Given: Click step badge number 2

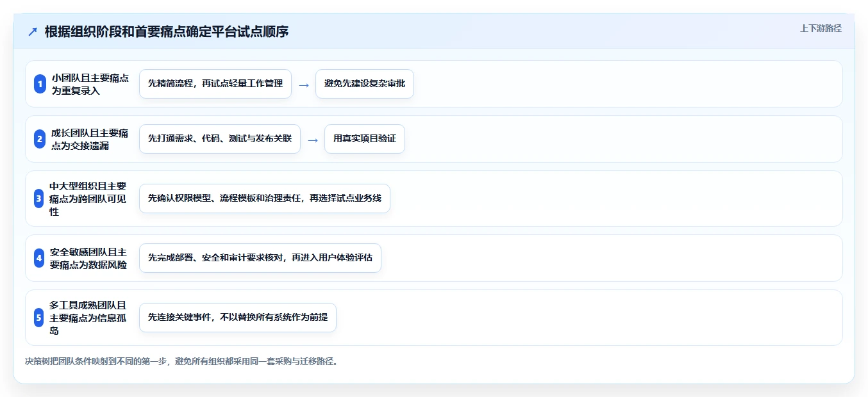Looking at the screenshot, I should (40, 139).
